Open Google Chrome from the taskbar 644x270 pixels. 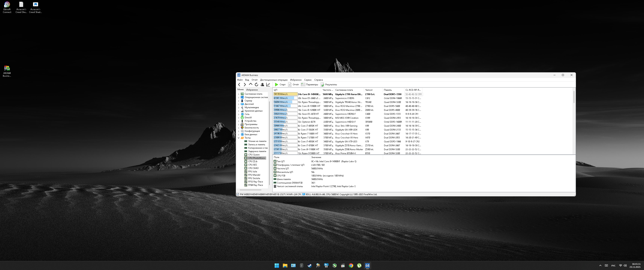tap(351, 266)
